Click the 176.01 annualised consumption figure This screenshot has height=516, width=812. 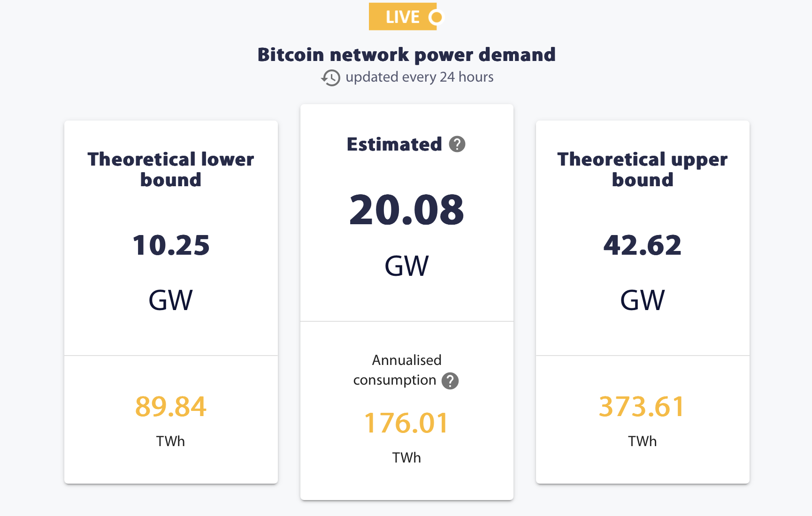click(x=406, y=423)
